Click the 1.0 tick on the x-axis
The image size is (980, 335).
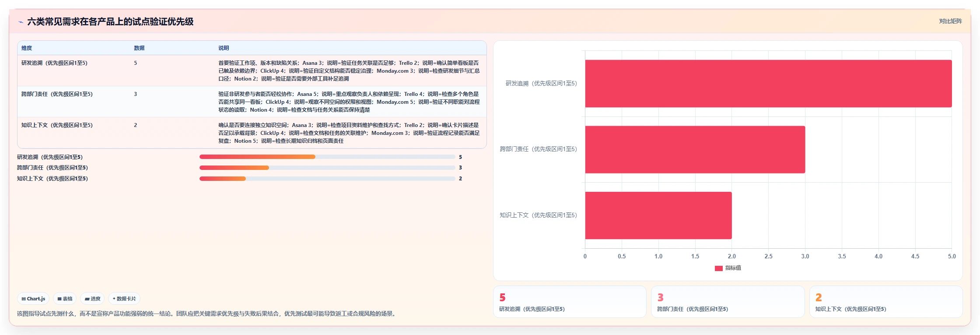click(658, 257)
